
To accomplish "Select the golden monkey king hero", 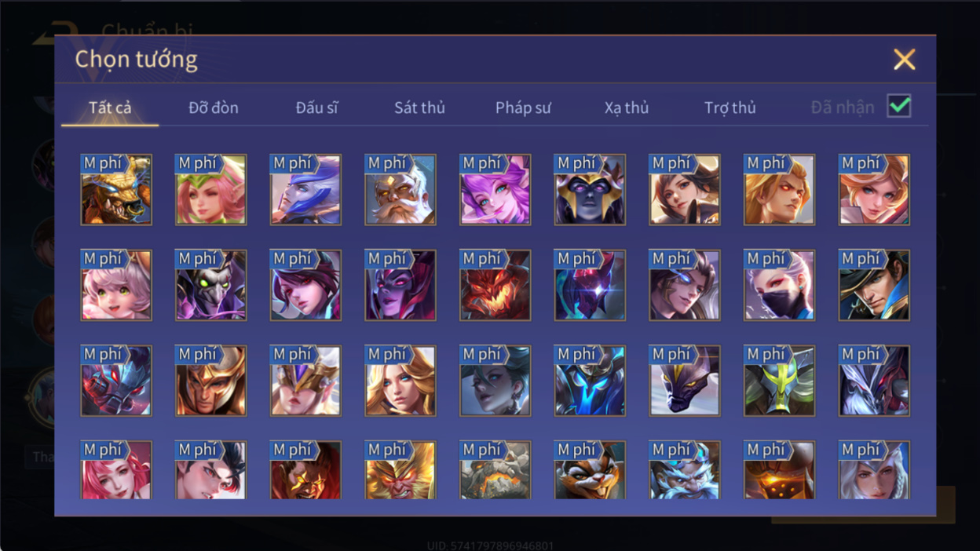I will 400,469.
